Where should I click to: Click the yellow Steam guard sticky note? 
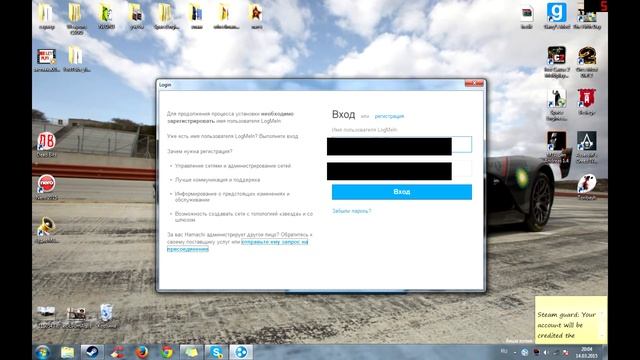coord(571,320)
